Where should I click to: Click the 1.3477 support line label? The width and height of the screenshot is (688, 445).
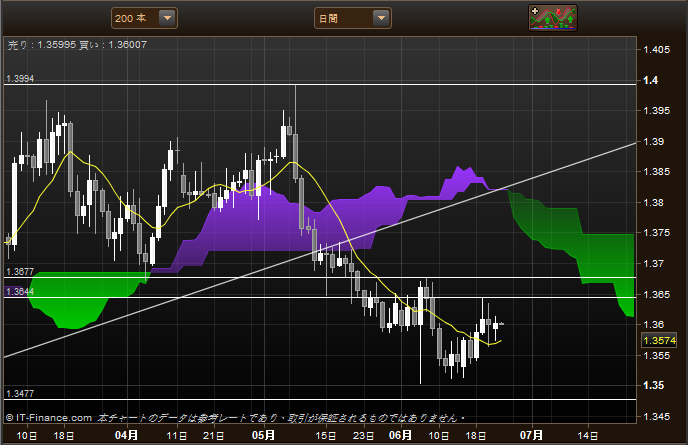tap(20, 394)
